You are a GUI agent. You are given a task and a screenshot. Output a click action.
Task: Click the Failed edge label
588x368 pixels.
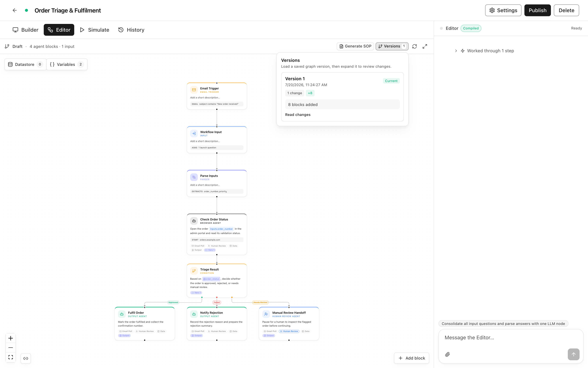[x=217, y=302]
